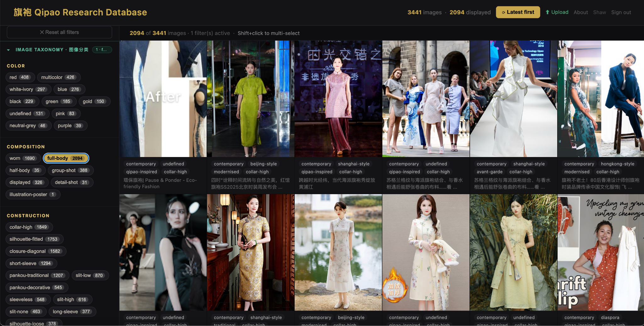Filter by detail-shot composition

pos(72,183)
